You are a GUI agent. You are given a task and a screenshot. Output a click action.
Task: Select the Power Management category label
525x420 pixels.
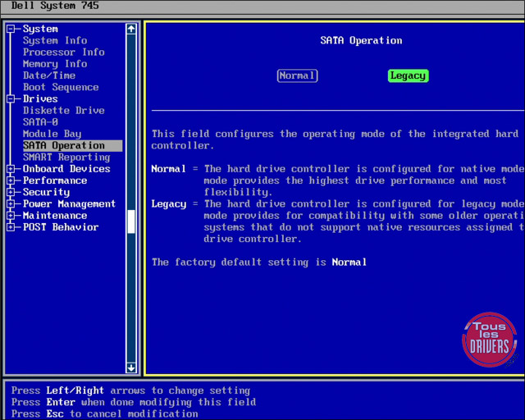point(69,203)
